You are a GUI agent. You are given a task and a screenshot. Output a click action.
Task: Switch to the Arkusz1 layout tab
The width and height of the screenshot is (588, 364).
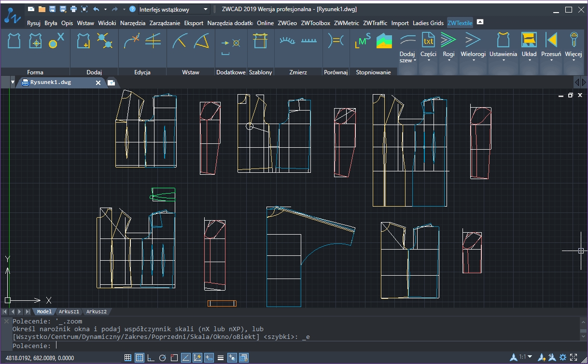point(69,311)
